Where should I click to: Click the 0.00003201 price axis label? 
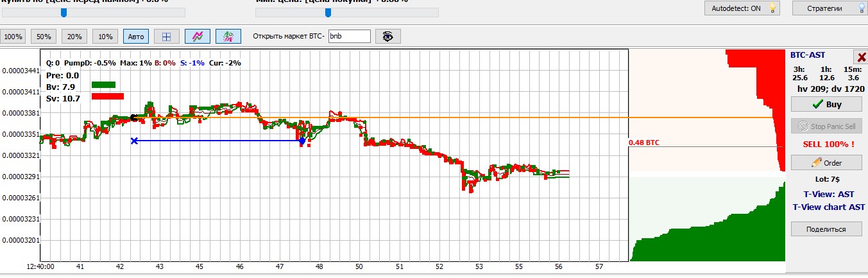[x=21, y=240]
